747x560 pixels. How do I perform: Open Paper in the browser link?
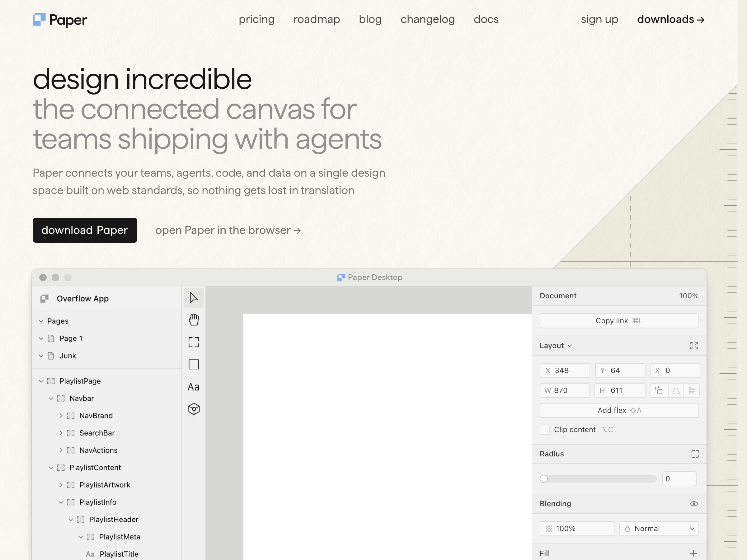click(x=228, y=230)
